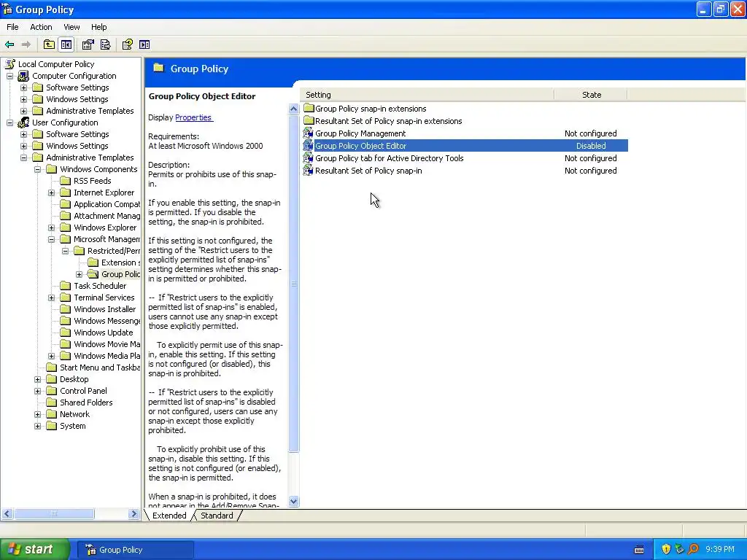Image resolution: width=747 pixels, height=560 pixels.
Task: Open the Help menu
Action: point(99,27)
